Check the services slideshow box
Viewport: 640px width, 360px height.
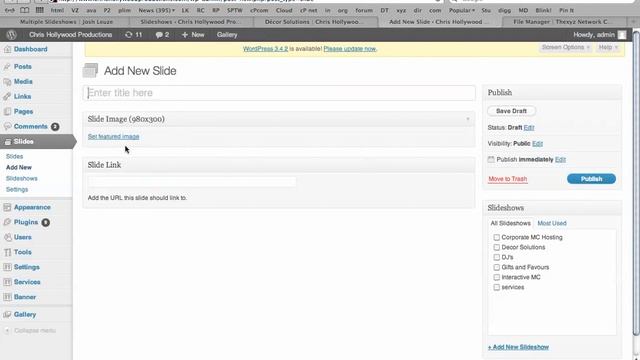point(496,287)
